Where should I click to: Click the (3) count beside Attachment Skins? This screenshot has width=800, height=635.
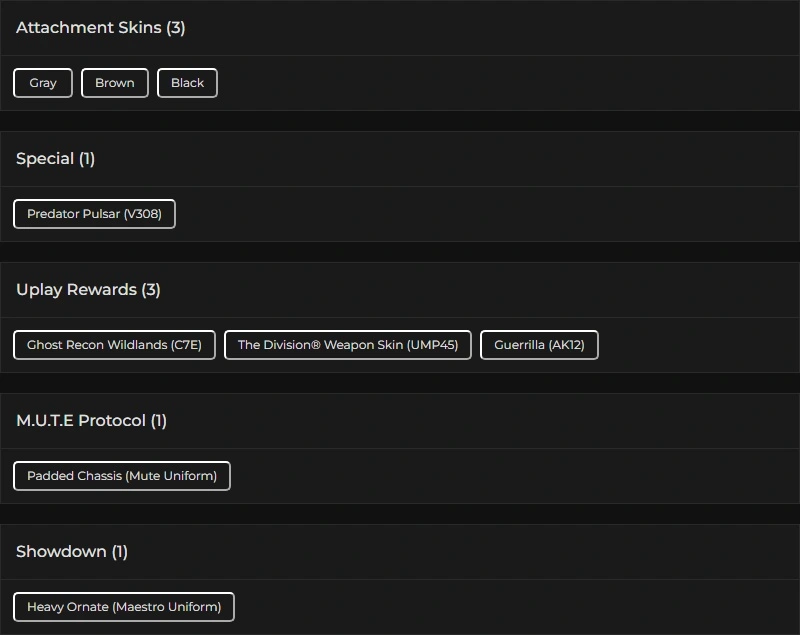[x=176, y=28]
